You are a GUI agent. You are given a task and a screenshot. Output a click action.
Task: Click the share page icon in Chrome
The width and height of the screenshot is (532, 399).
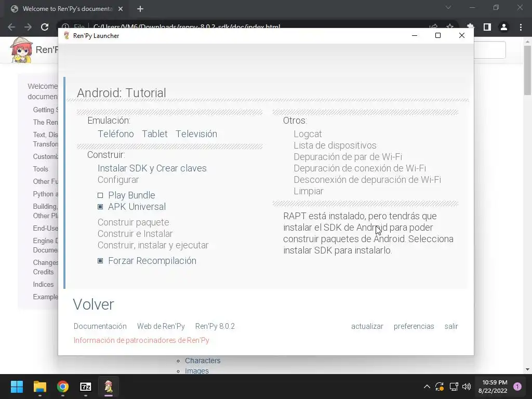click(x=433, y=26)
